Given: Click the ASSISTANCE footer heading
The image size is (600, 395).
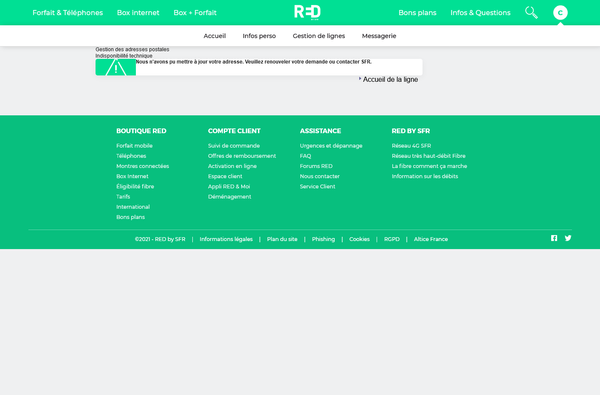Looking at the screenshot, I should click(x=320, y=131).
